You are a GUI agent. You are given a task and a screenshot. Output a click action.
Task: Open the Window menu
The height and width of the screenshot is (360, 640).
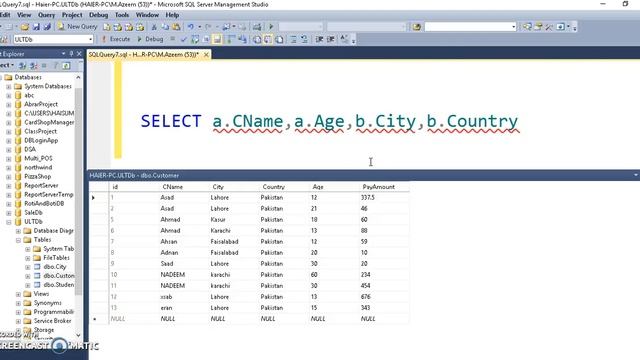(x=147, y=15)
